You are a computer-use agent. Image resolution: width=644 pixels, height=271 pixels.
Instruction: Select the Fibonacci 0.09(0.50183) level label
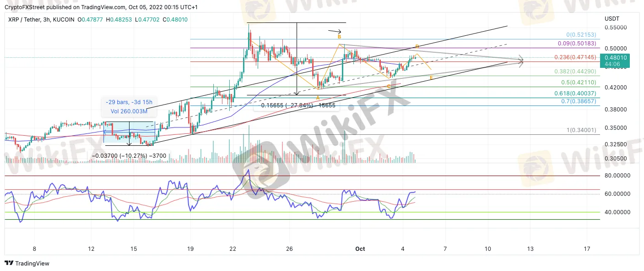click(577, 44)
